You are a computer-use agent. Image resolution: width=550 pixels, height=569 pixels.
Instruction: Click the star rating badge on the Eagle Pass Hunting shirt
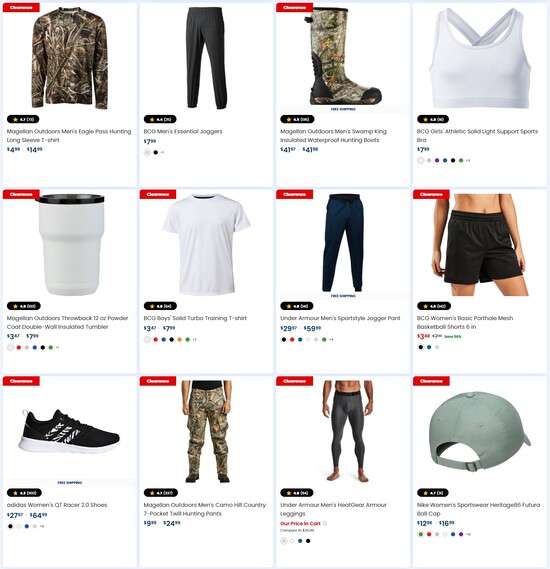point(23,119)
